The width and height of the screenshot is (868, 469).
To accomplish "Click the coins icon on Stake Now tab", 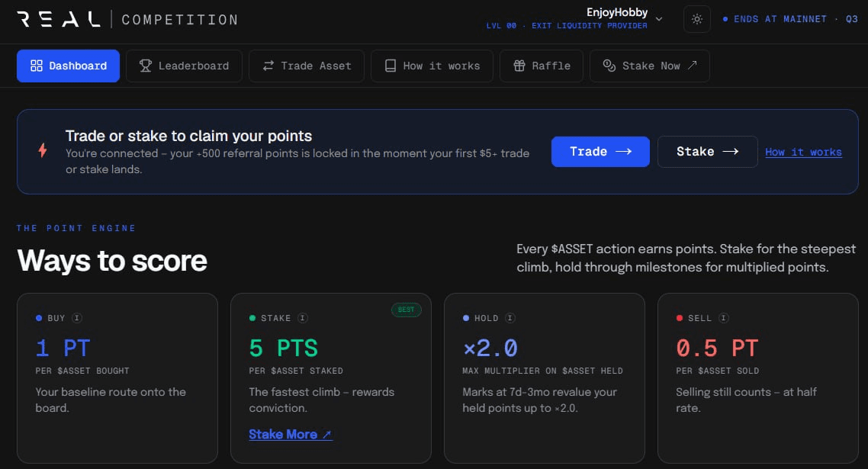I will coord(609,66).
